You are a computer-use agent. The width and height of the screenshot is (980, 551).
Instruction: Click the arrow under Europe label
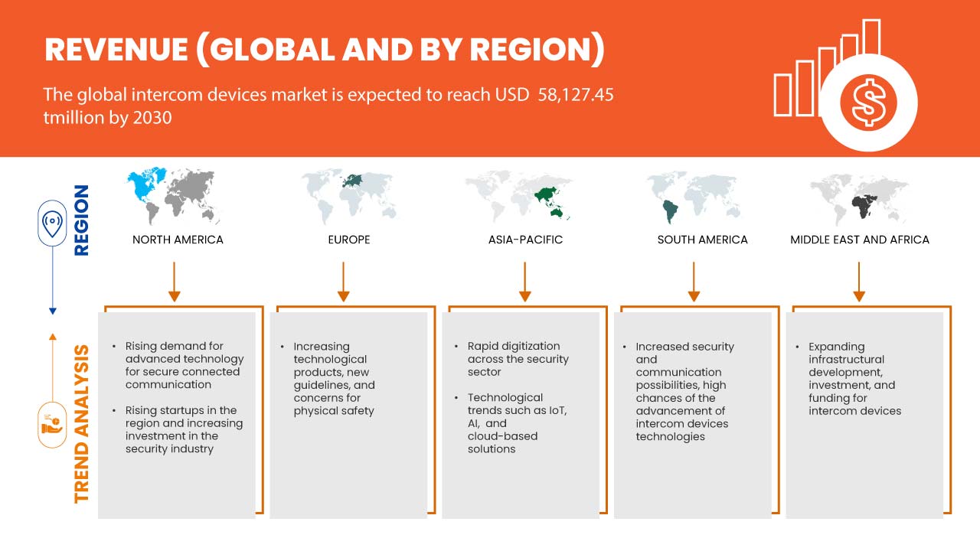[x=344, y=281]
